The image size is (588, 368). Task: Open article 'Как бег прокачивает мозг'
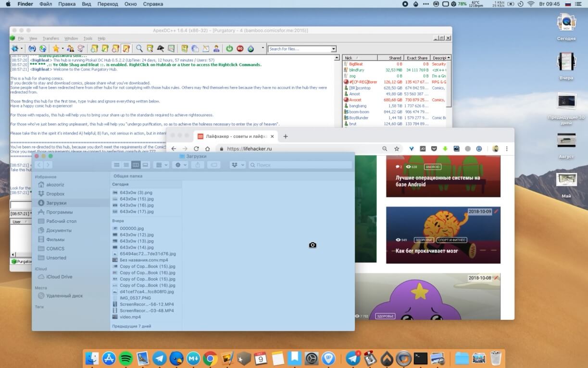click(426, 251)
